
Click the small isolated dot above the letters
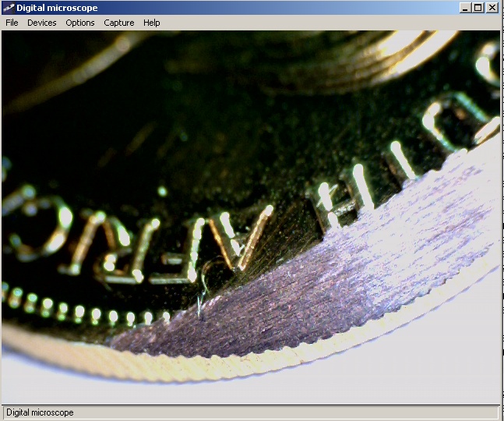[162, 190]
